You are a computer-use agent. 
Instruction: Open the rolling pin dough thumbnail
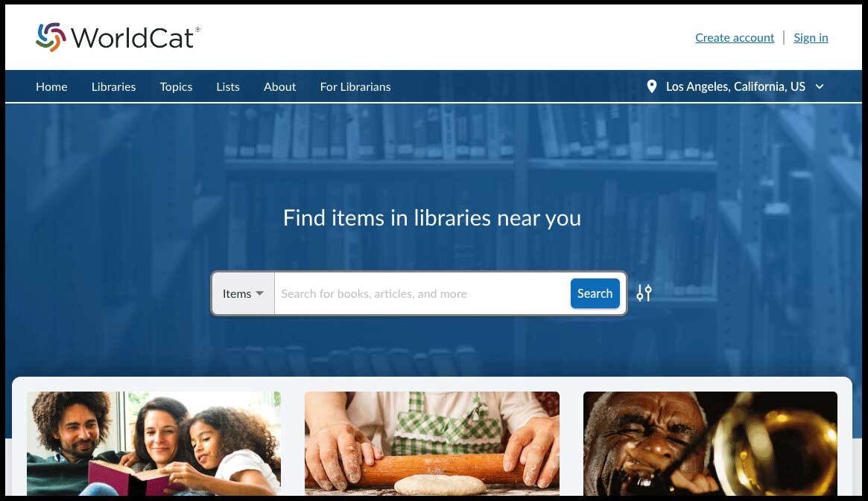click(x=432, y=444)
